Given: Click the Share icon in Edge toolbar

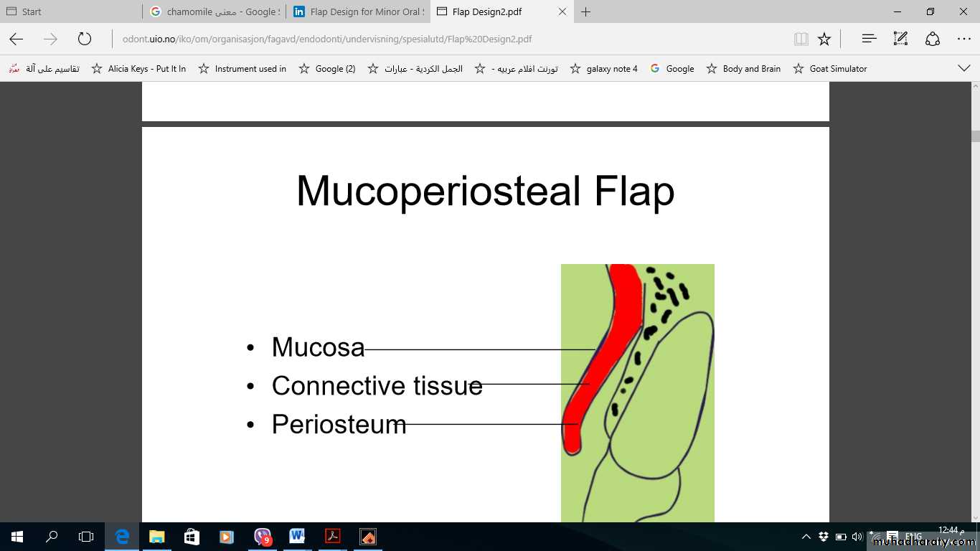Looking at the screenshot, I should pos(932,39).
